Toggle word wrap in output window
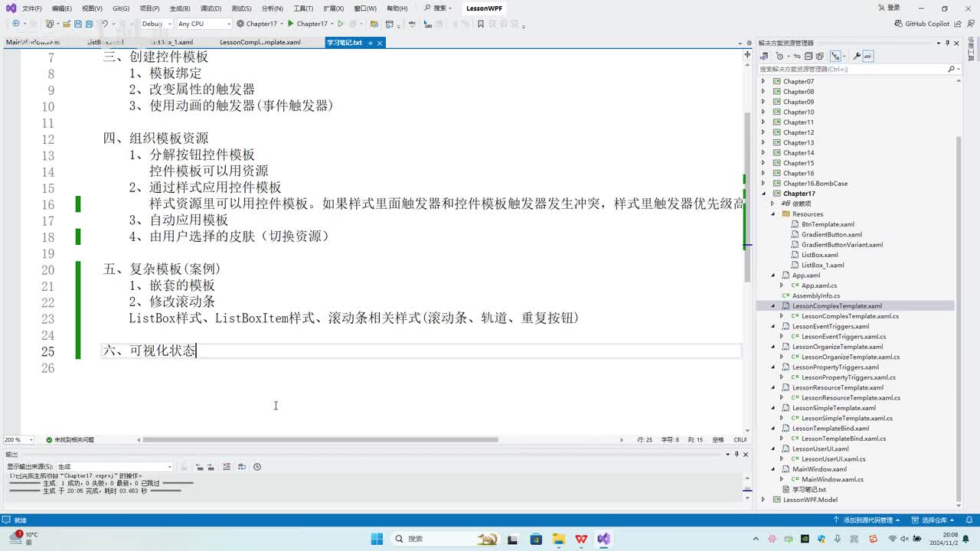980x551 pixels. click(242, 467)
